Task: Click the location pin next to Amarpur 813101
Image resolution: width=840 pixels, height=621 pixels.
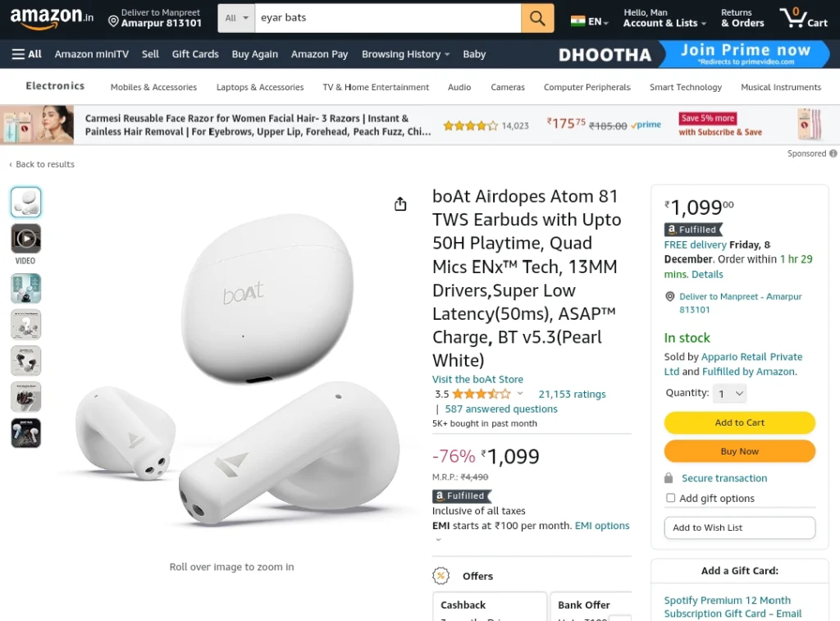Action: tap(113, 21)
